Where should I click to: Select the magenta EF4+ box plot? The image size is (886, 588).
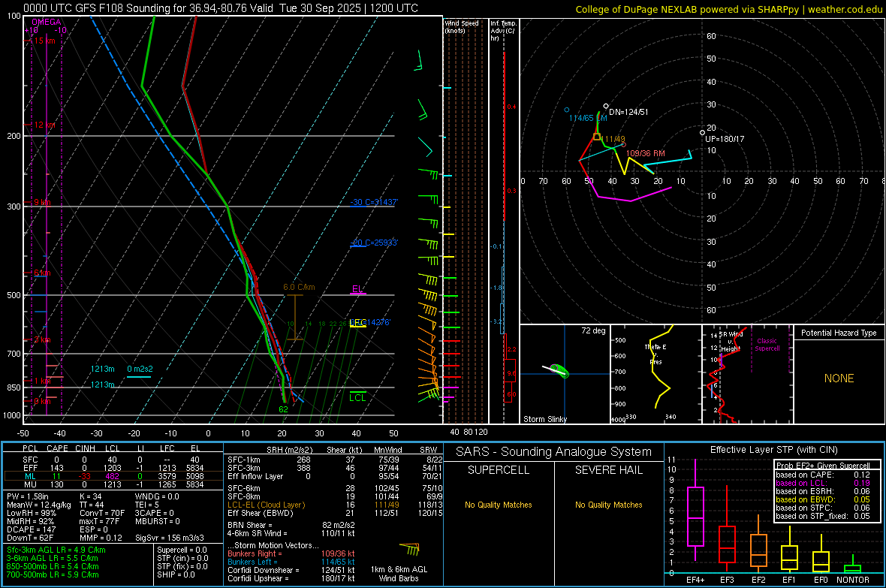click(695, 510)
